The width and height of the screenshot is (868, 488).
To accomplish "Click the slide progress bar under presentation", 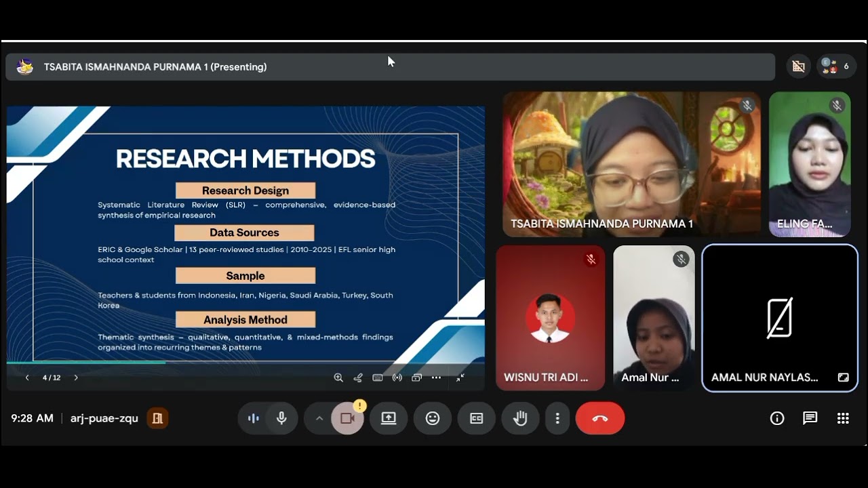I will click(x=245, y=363).
